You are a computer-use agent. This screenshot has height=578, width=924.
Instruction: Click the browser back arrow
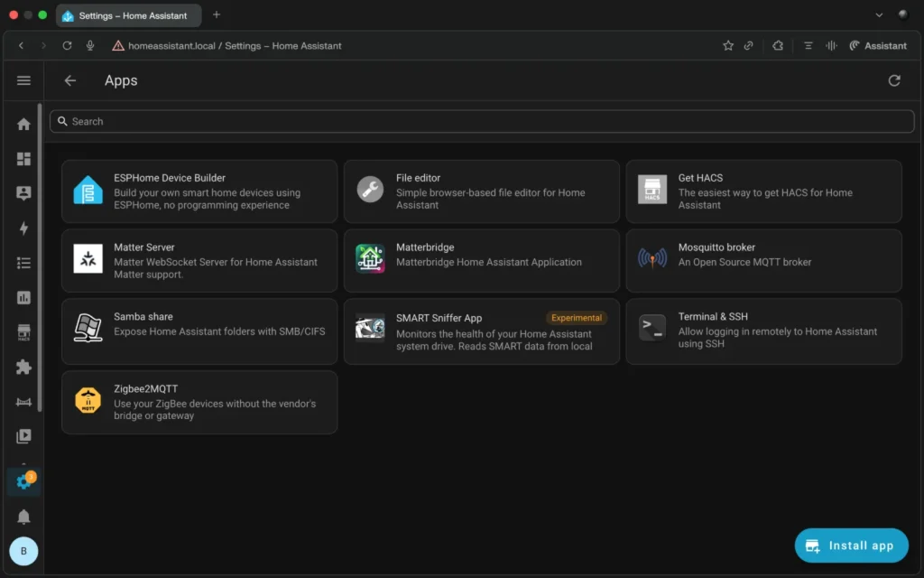[22, 45]
